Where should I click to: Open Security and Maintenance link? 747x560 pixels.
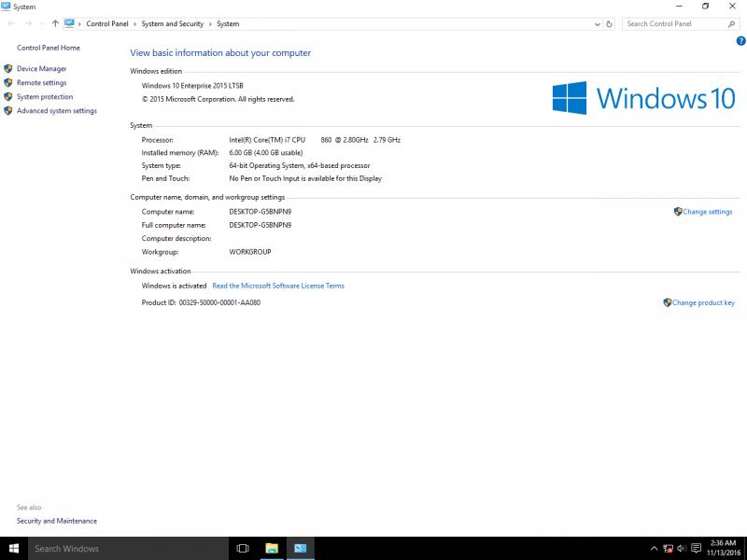point(57,521)
